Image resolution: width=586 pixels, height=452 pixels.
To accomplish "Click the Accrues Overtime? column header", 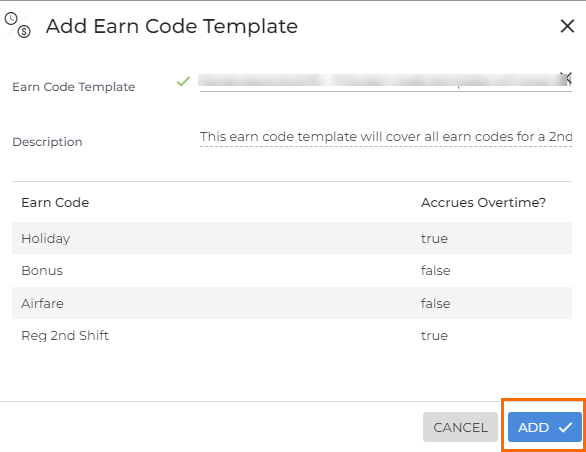I will pyautogui.click(x=483, y=203).
